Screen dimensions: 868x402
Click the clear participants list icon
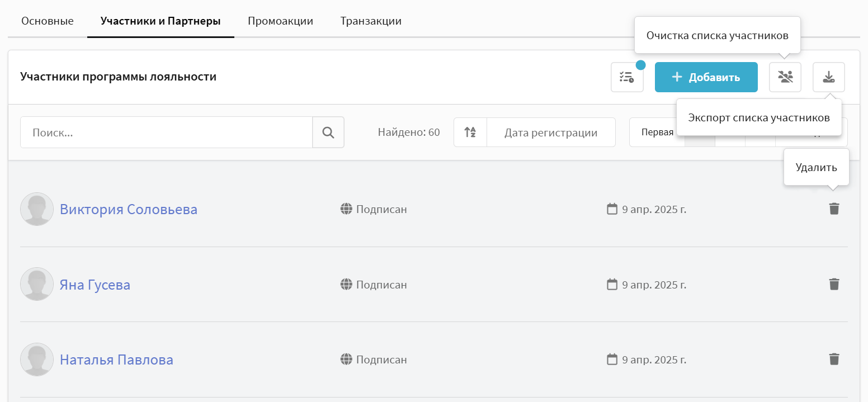click(785, 77)
